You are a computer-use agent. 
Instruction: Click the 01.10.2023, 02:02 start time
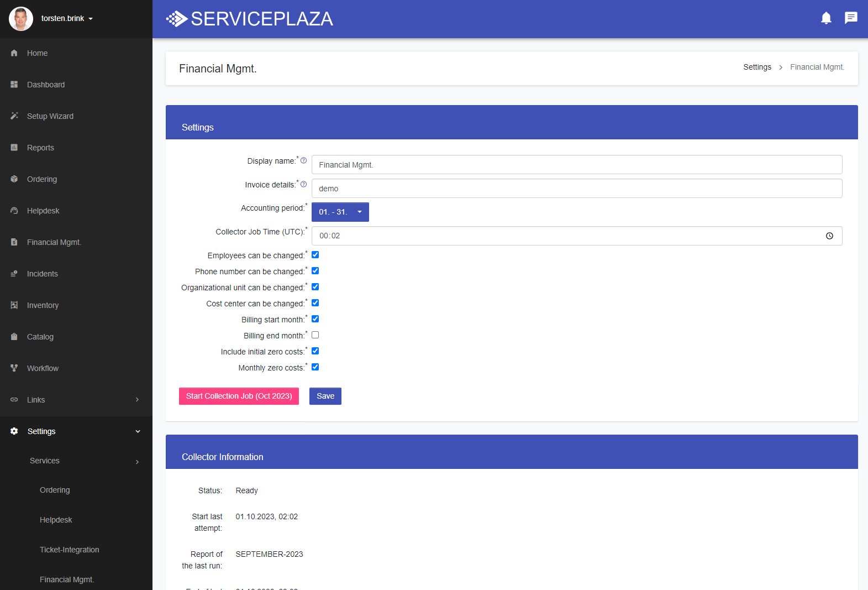(266, 516)
